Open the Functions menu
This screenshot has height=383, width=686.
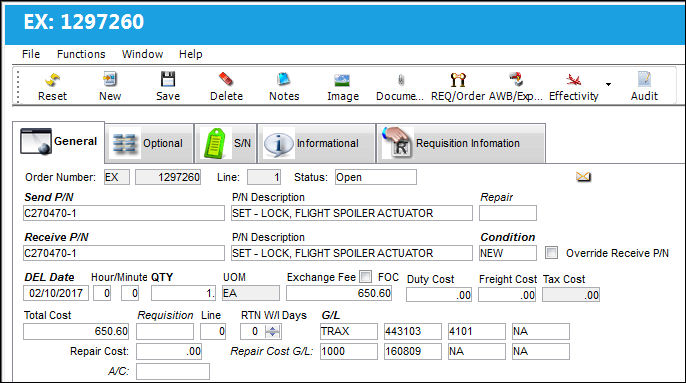point(81,54)
